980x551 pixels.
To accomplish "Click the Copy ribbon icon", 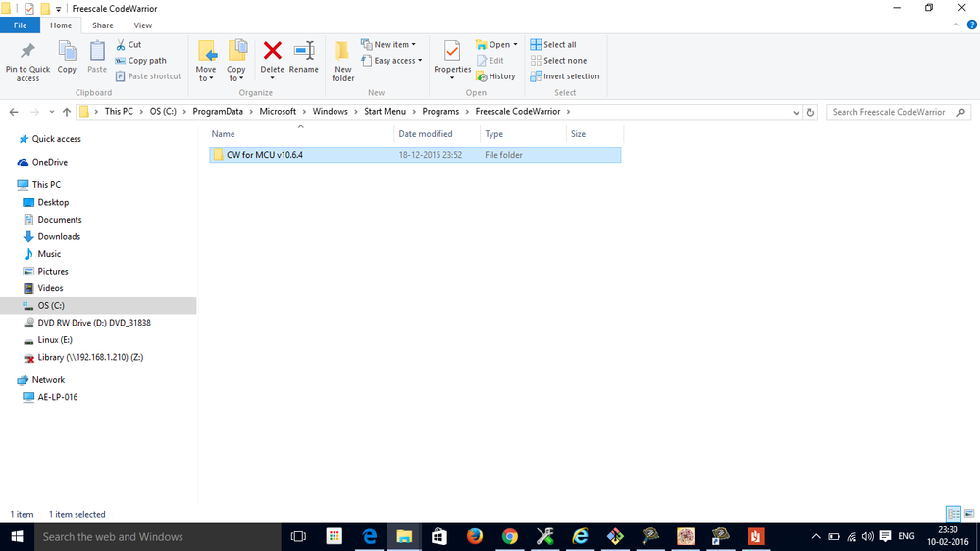I will (x=67, y=58).
